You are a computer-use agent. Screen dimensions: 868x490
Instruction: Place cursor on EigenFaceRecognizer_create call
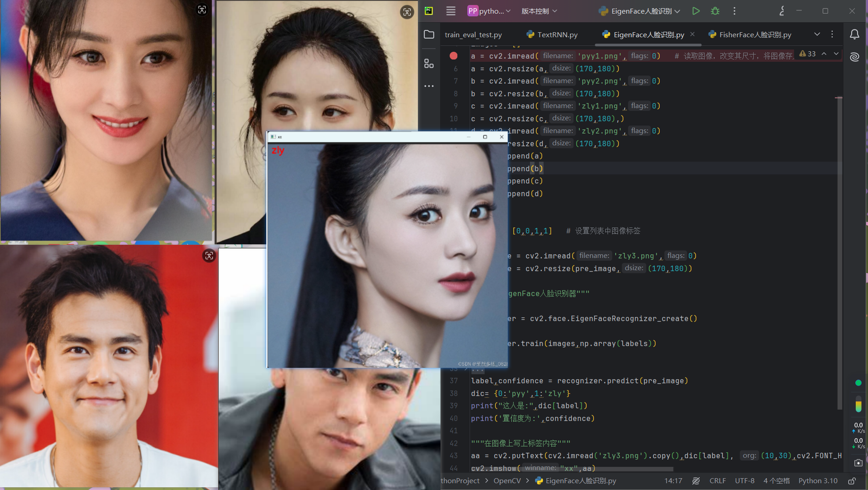point(634,319)
